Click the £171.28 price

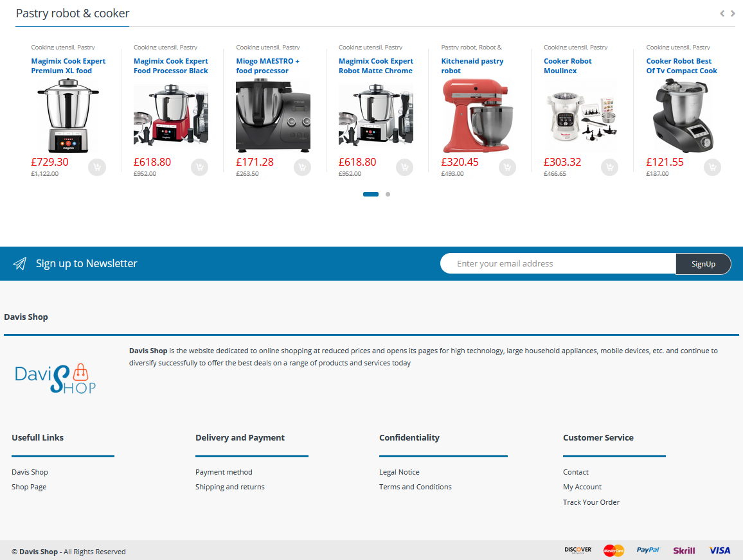(x=255, y=162)
